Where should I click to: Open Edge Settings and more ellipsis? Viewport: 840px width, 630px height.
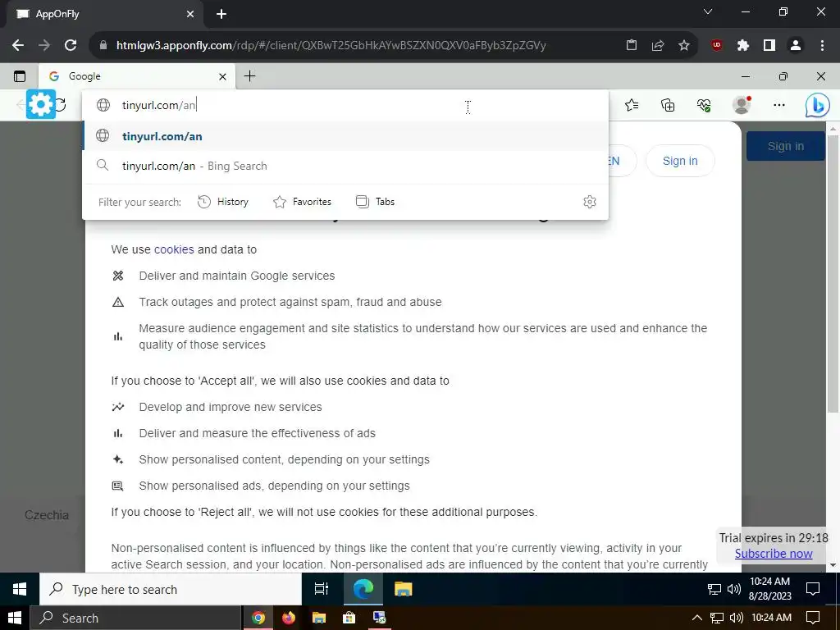(779, 105)
